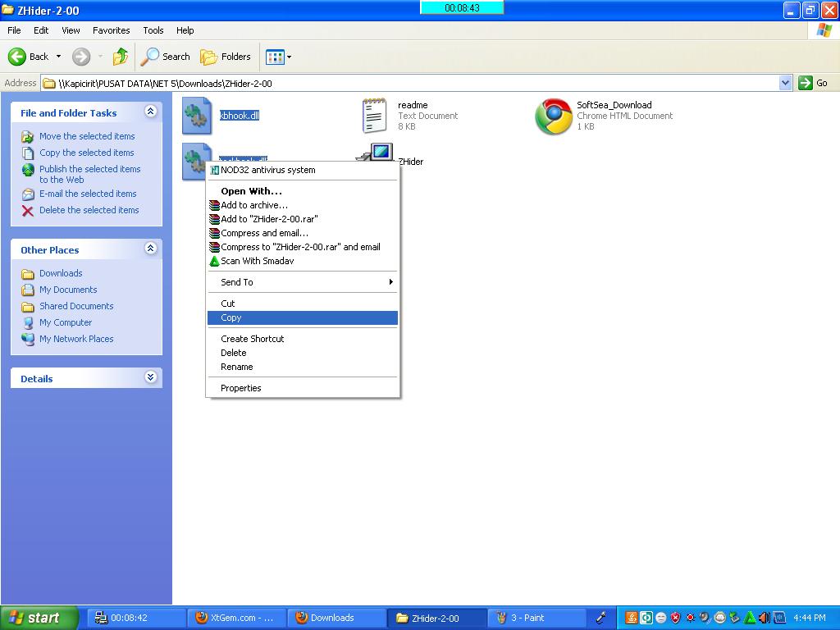Toggle the Folders pane button
Image resolution: width=840 pixels, height=630 pixels.
coord(226,57)
